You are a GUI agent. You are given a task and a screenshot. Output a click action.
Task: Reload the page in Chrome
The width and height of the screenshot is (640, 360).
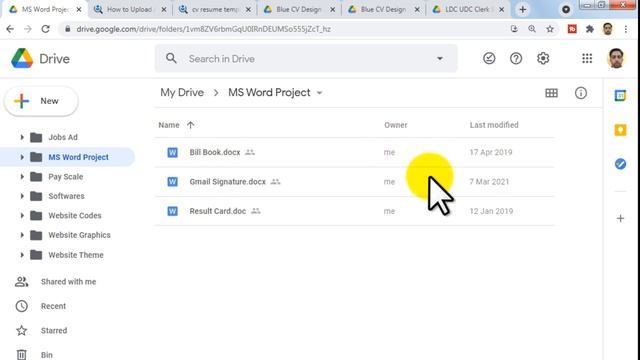click(x=45, y=29)
